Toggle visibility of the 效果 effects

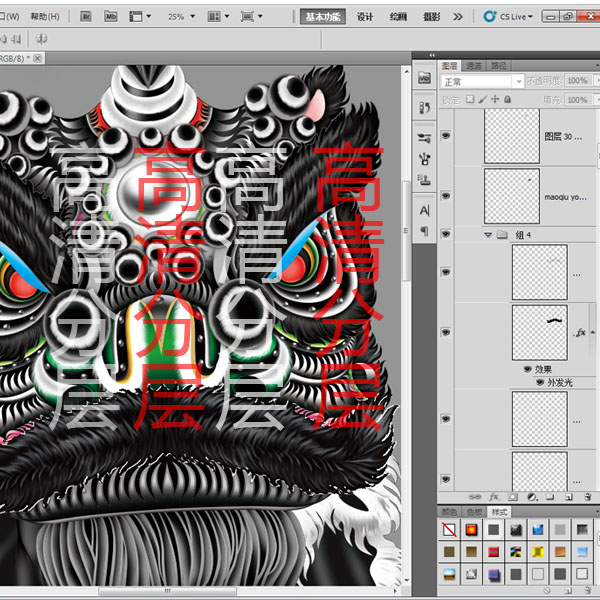pyautogui.click(x=528, y=369)
